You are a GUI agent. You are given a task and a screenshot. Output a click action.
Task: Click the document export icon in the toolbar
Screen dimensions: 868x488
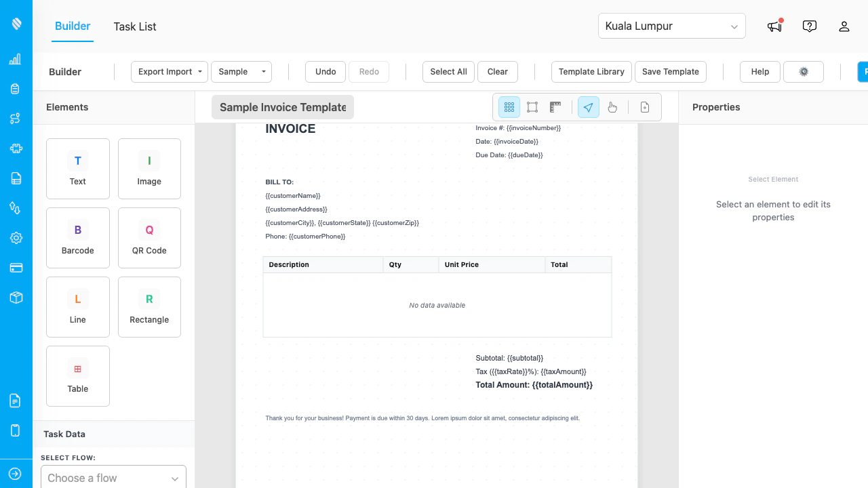coord(644,107)
